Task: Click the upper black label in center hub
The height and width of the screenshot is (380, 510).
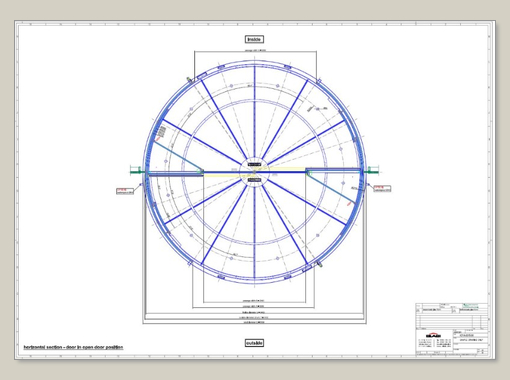Action: coord(254,165)
